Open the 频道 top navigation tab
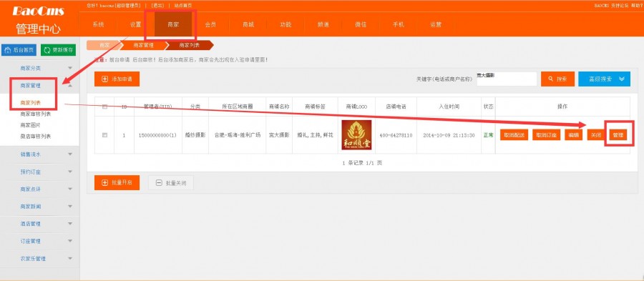 (323, 24)
